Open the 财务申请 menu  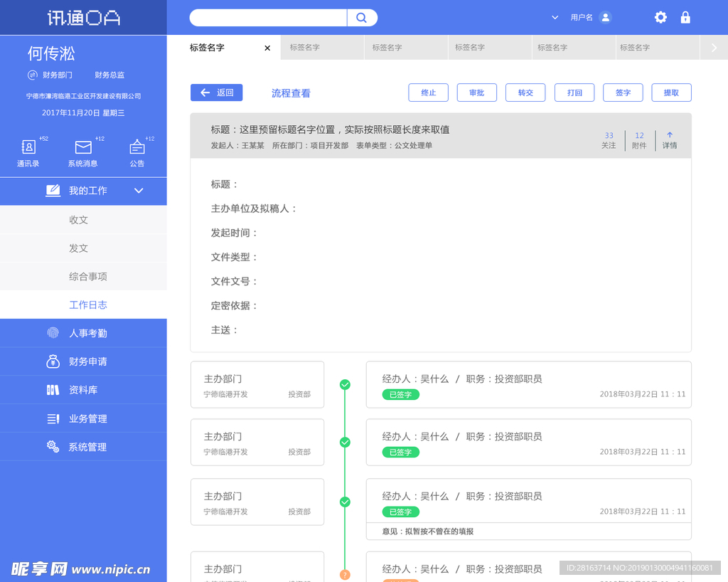pyautogui.click(x=84, y=361)
